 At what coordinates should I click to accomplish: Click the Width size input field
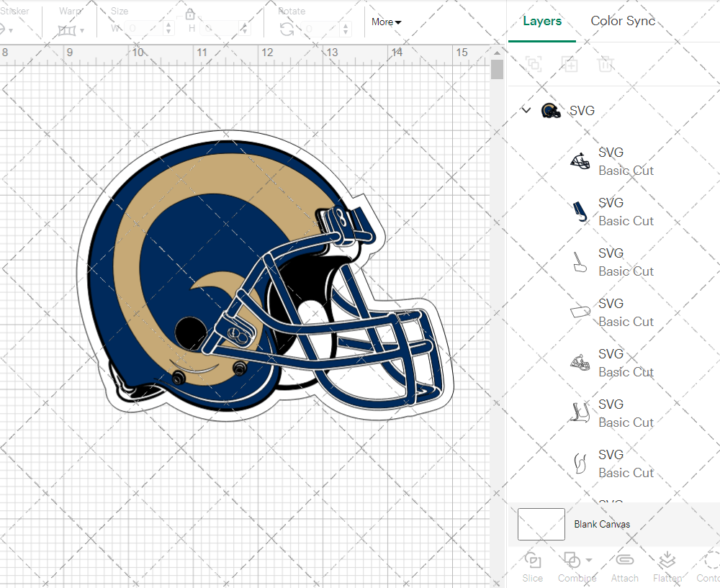(x=144, y=29)
